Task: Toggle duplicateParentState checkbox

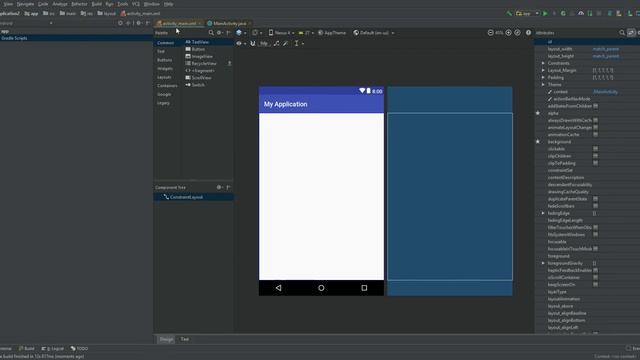Action: point(596,199)
